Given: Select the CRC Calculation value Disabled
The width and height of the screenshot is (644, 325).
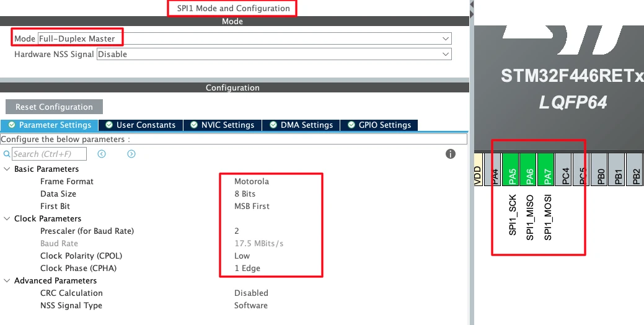Looking at the screenshot, I should [x=251, y=293].
